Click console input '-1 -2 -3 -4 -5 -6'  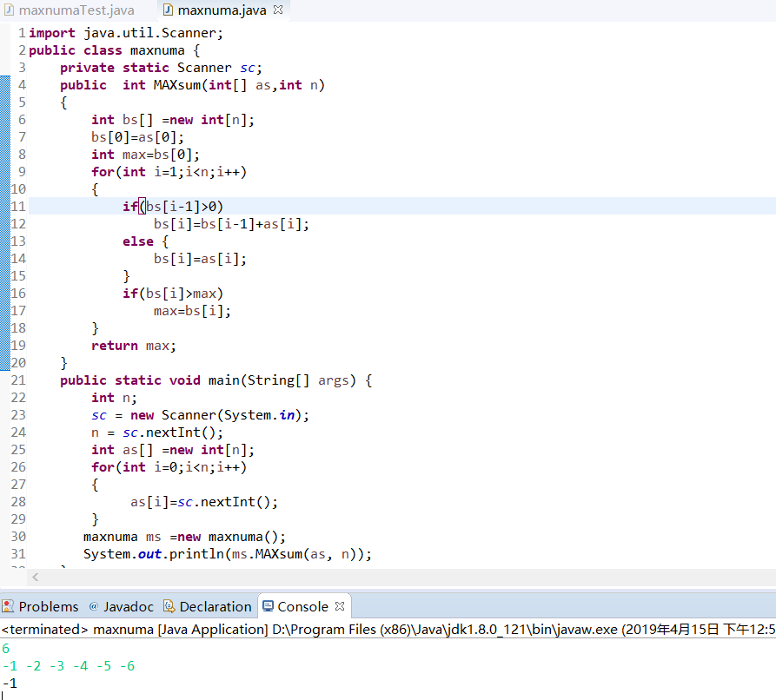tap(69, 666)
